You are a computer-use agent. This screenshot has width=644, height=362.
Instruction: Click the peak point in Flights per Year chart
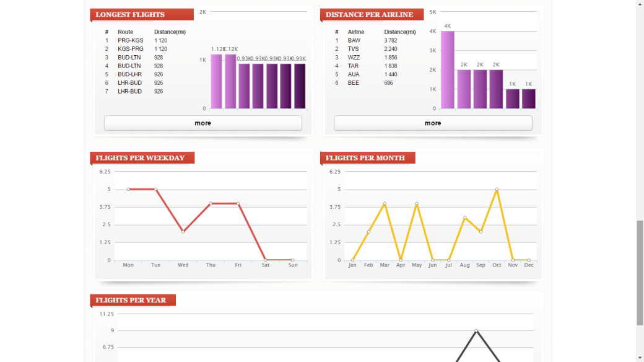[476, 330]
